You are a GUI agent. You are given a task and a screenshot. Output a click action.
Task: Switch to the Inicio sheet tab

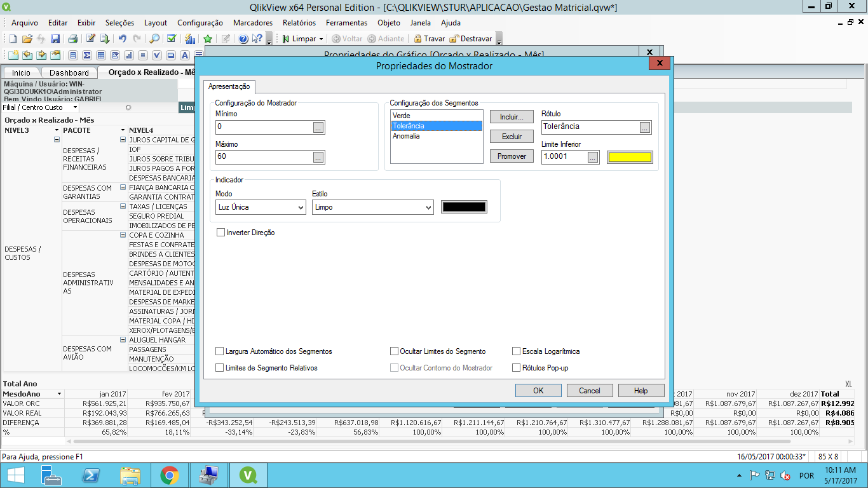(x=21, y=72)
